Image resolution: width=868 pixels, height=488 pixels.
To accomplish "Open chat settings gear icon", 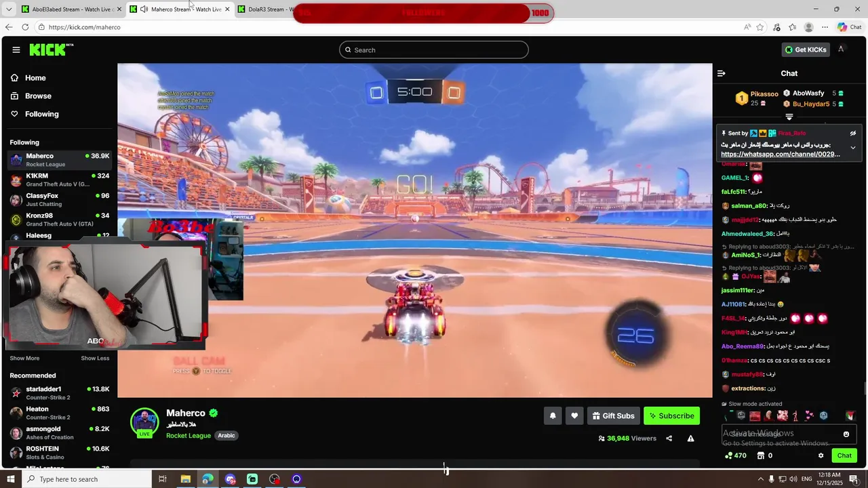I will (821, 455).
